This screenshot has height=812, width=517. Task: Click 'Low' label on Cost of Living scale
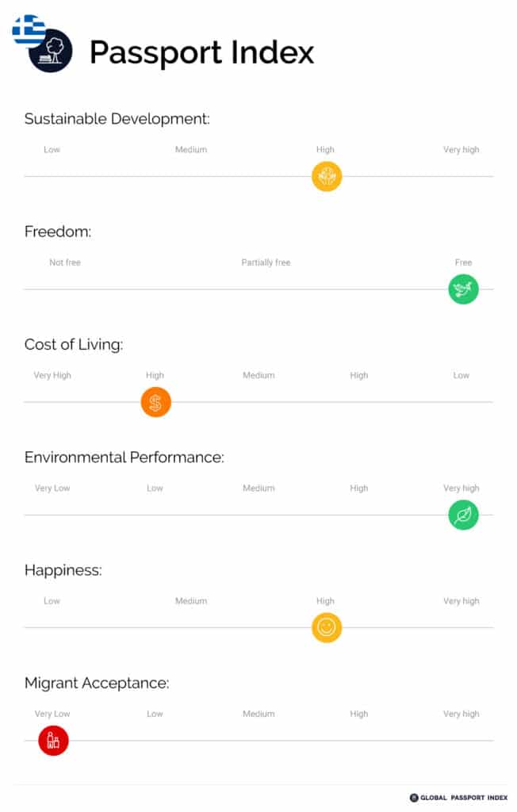tap(461, 375)
